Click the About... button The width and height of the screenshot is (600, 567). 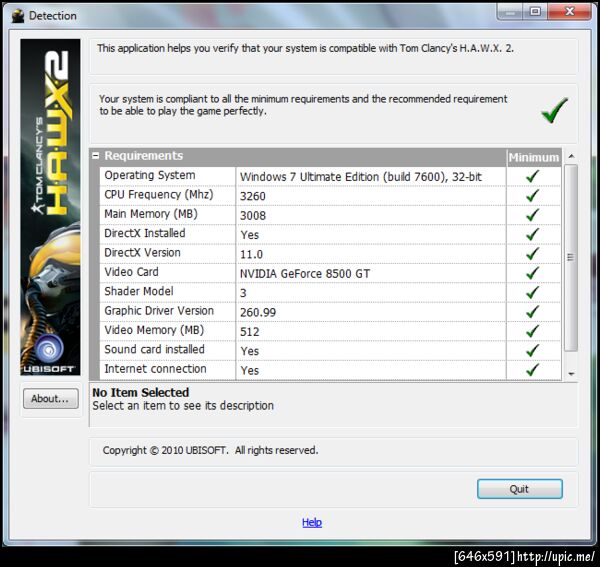click(51, 399)
